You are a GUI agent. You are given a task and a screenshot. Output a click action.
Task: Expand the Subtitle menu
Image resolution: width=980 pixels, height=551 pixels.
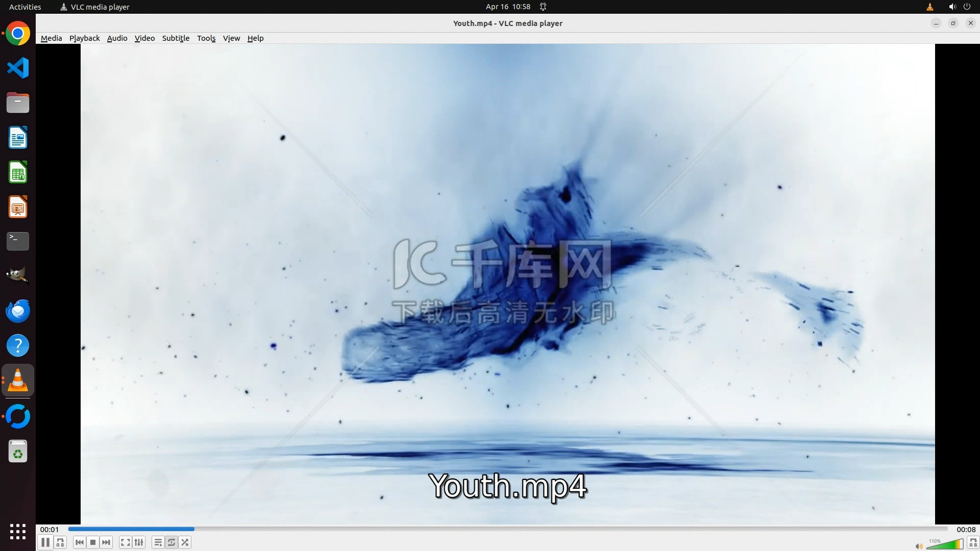click(x=176, y=38)
